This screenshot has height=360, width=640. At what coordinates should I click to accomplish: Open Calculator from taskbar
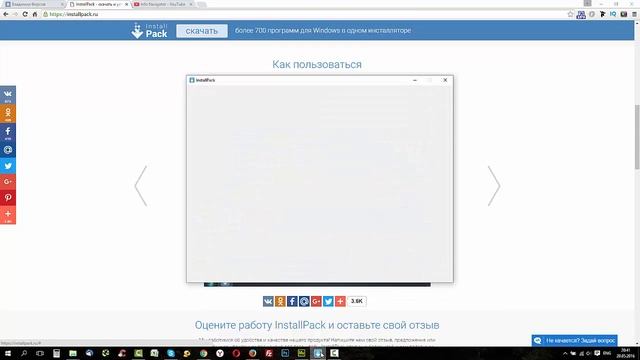(x=56, y=353)
